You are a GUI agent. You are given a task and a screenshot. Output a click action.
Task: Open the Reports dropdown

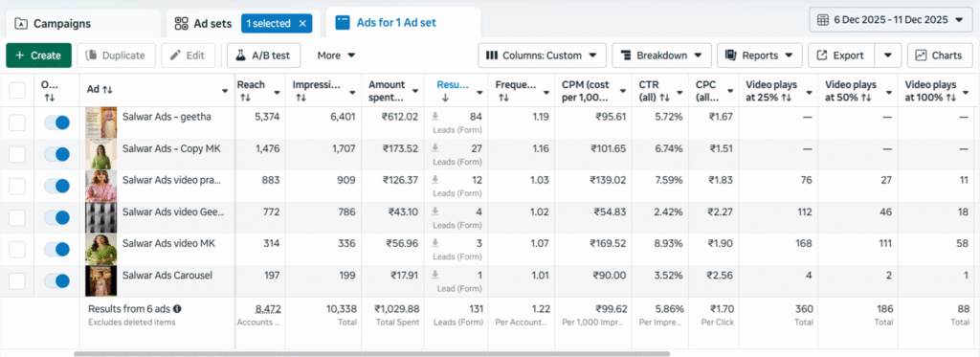[x=759, y=55]
